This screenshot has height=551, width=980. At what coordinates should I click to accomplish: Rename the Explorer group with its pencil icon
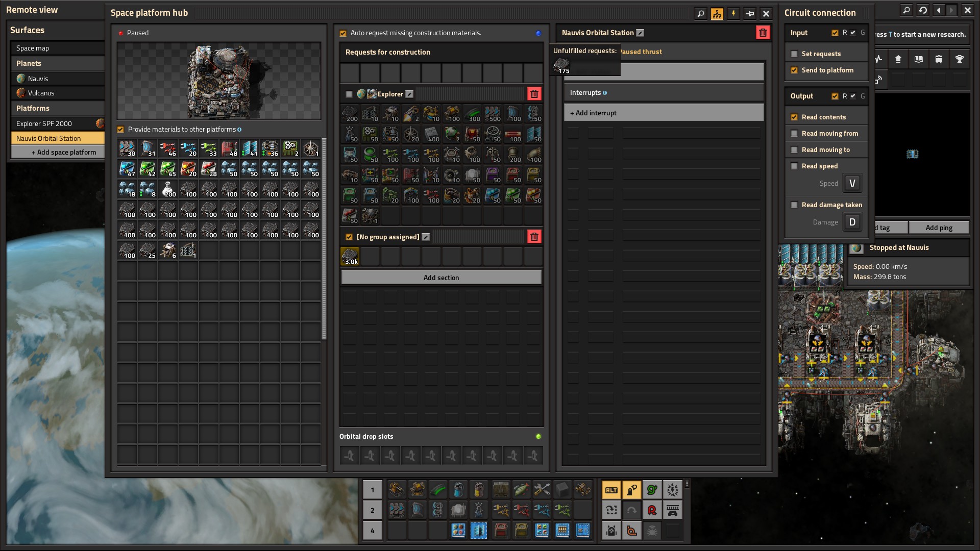pos(409,94)
